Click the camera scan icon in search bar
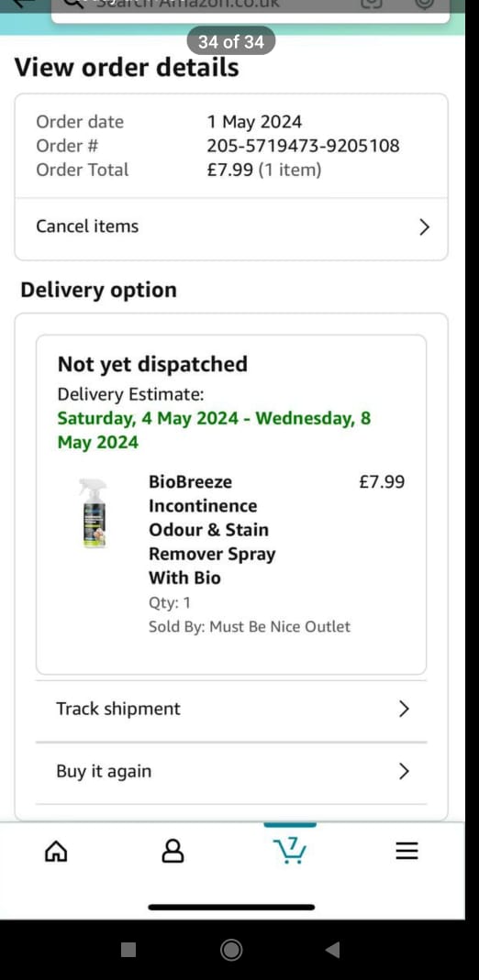This screenshot has height=980, width=479. coord(372,3)
